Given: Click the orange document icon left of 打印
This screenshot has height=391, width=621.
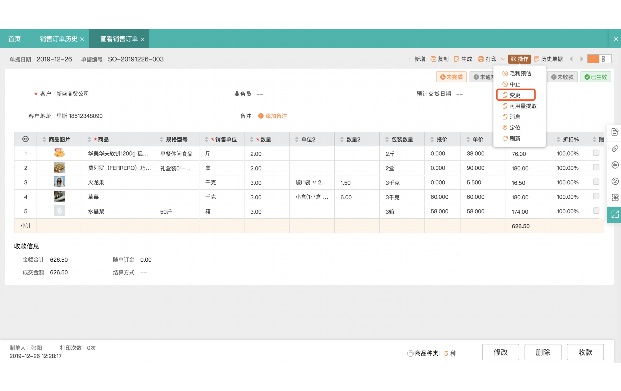Looking at the screenshot, I should click(456, 59).
